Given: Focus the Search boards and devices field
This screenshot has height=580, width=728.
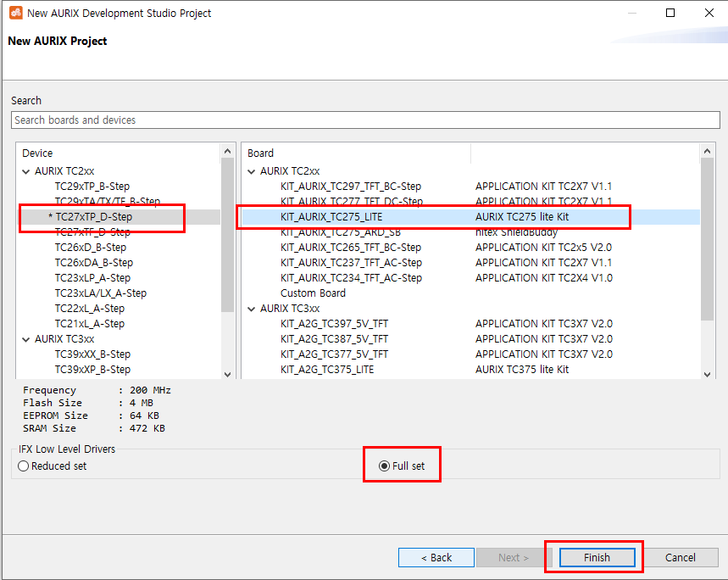Looking at the screenshot, I should click(x=365, y=120).
